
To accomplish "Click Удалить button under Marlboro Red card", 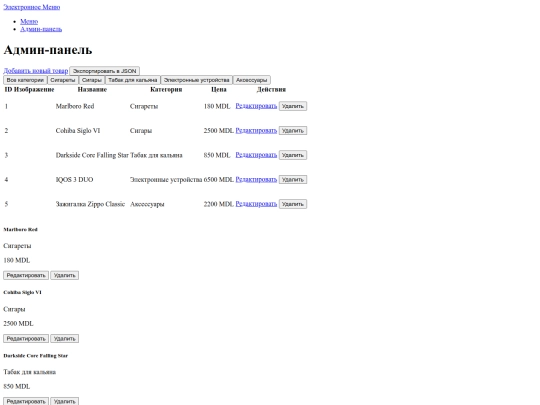I will point(64,275).
